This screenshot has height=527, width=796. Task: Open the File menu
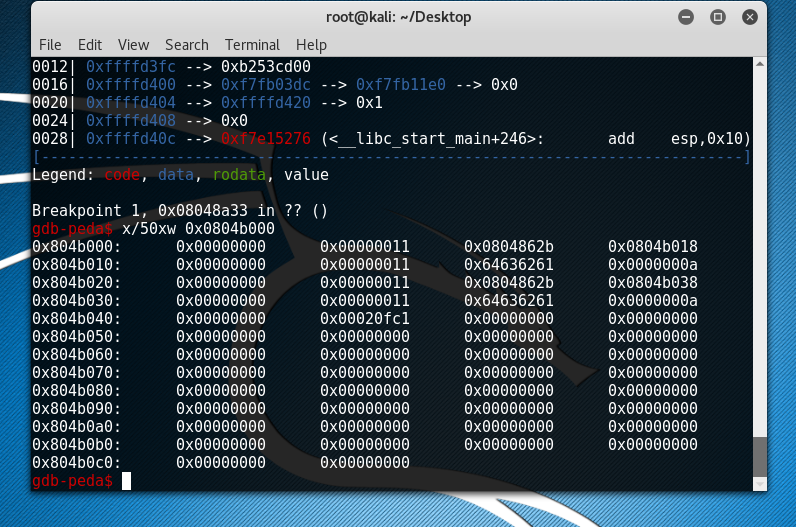pos(50,45)
